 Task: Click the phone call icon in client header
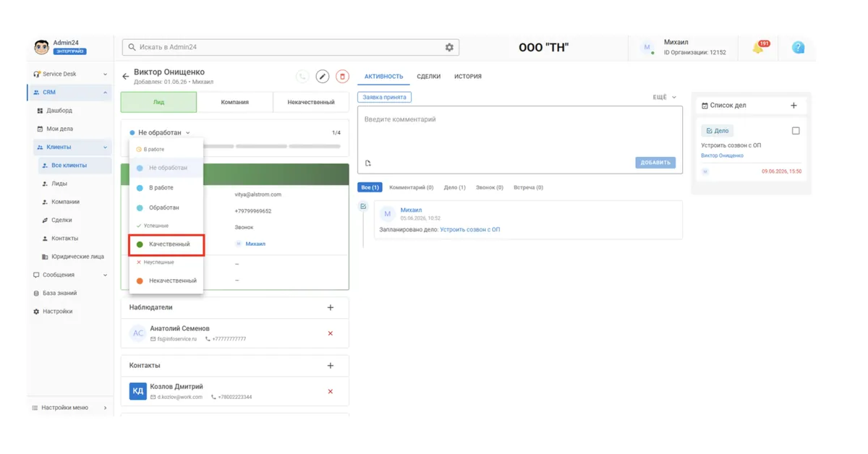pyautogui.click(x=302, y=77)
